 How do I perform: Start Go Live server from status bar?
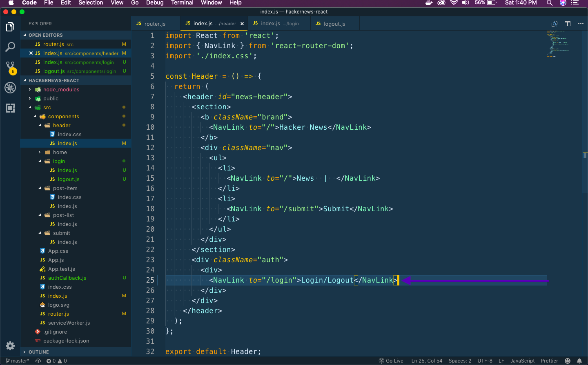[x=391, y=361]
